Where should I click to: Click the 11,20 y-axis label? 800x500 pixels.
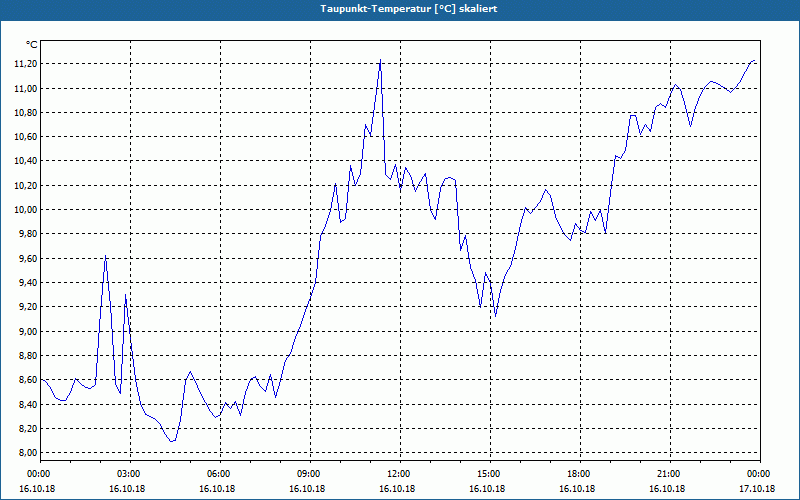click(x=28, y=64)
